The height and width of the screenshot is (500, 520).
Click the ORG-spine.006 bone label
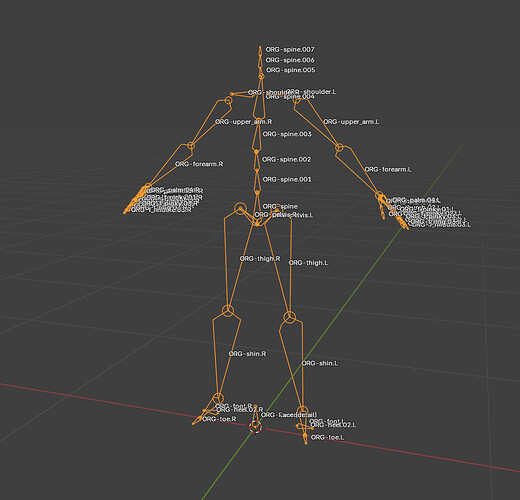coord(290,60)
